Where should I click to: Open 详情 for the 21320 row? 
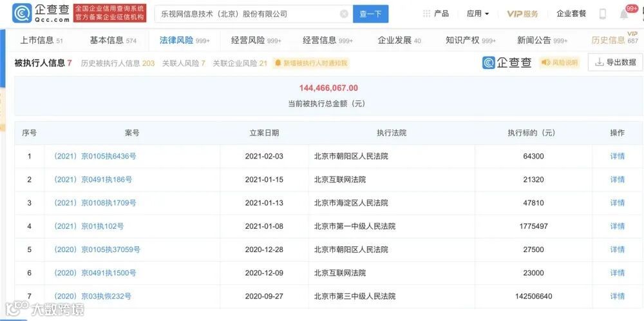point(617,180)
